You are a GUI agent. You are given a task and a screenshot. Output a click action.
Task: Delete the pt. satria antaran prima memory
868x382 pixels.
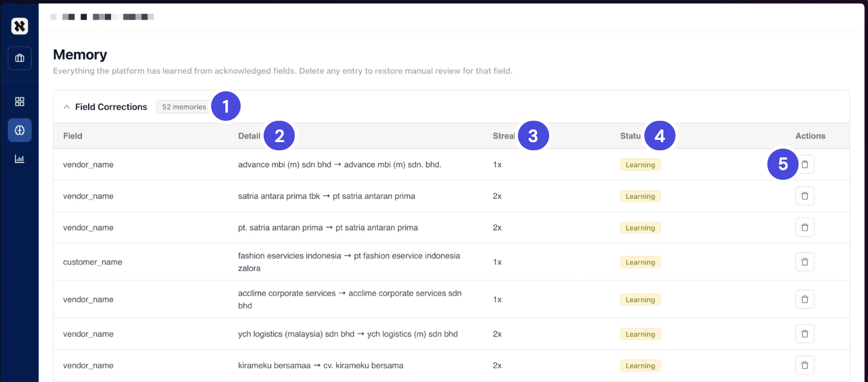coord(805,227)
